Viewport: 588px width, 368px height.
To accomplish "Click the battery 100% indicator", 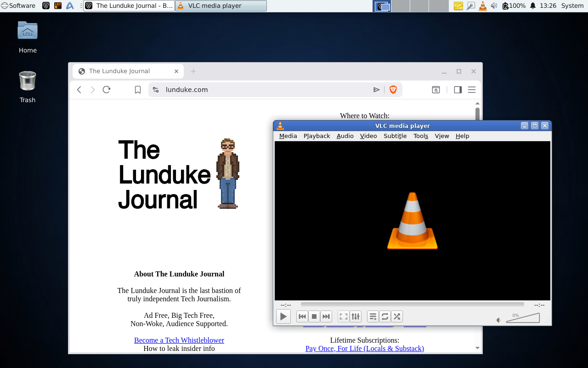I will click(514, 6).
